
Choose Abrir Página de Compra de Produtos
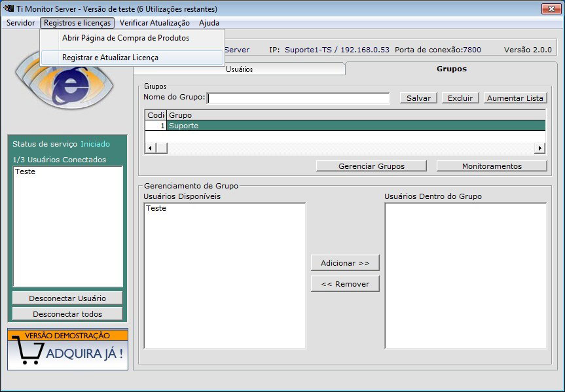(125, 38)
